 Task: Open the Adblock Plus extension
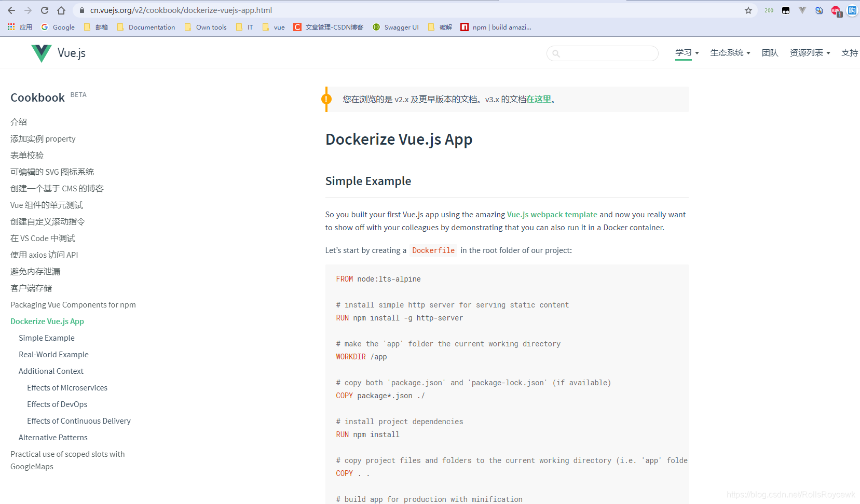click(836, 10)
